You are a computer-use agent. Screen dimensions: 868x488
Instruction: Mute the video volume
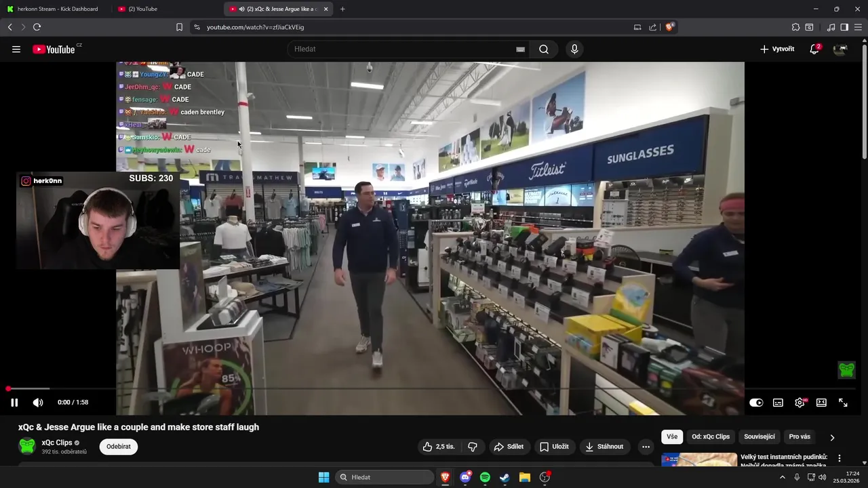[38, 403]
